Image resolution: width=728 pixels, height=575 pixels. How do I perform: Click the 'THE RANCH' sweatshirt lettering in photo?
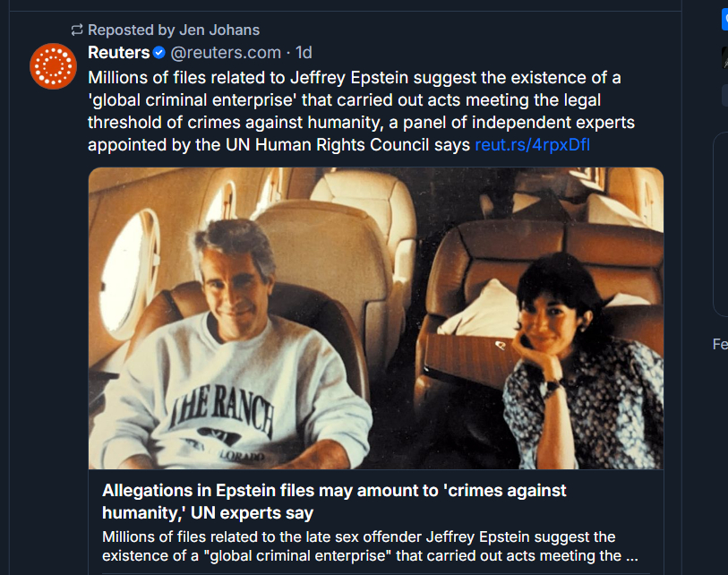230,409
